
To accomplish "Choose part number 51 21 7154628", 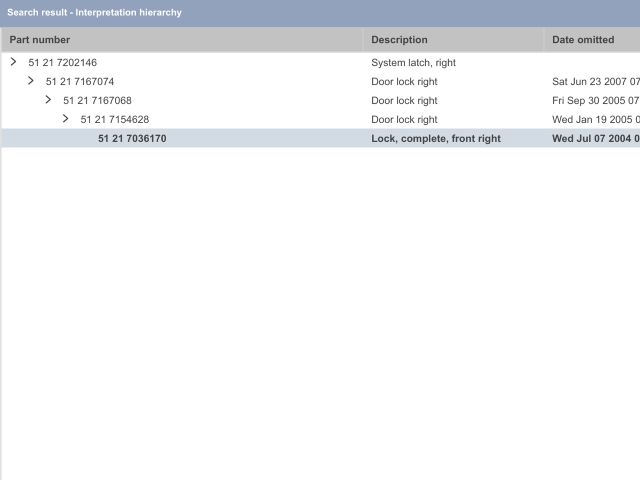I will click(x=115, y=120).
